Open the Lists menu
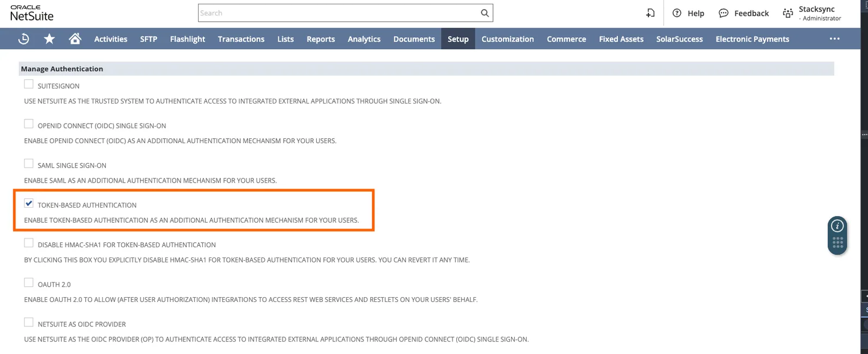The image size is (868, 354). [285, 39]
